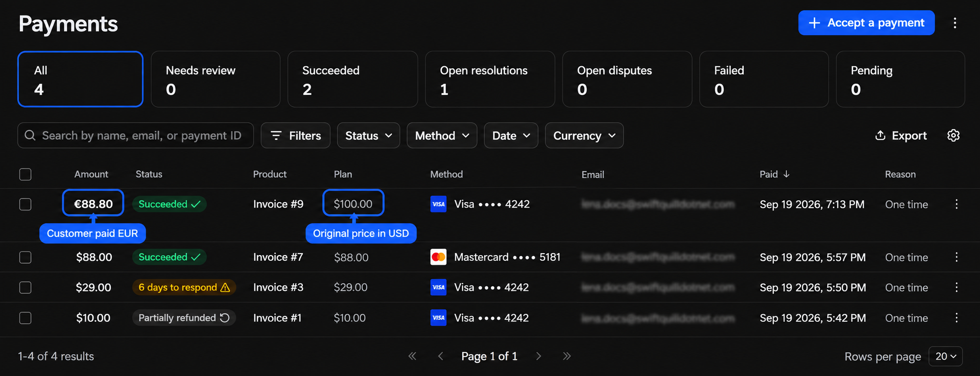Export the payments list

tap(901, 135)
